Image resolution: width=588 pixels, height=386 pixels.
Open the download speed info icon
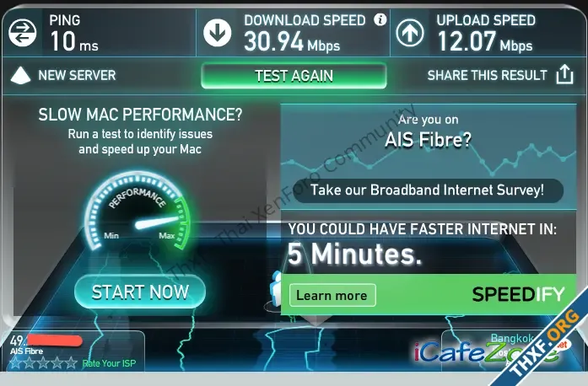tap(380, 19)
